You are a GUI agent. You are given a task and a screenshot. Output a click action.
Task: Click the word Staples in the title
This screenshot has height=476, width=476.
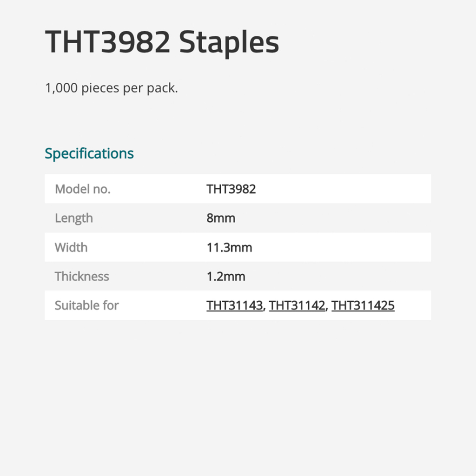[229, 43]
